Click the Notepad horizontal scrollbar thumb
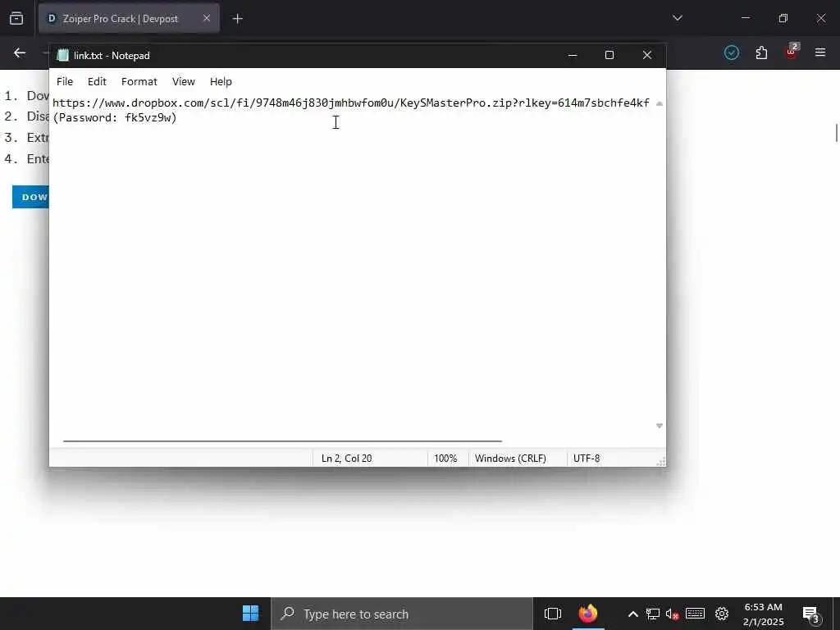Image resolution: width=840 pixels, height=630 pixels. click(282, 441)
